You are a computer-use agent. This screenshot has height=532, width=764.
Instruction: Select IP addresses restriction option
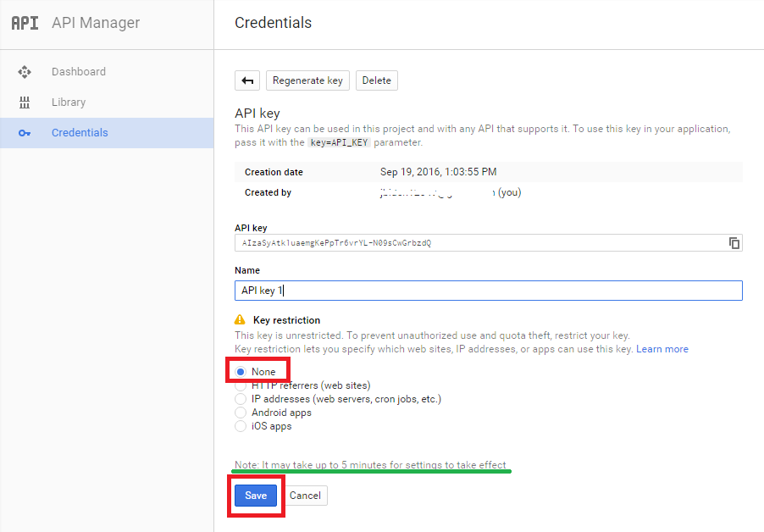[x=241, y=399]
